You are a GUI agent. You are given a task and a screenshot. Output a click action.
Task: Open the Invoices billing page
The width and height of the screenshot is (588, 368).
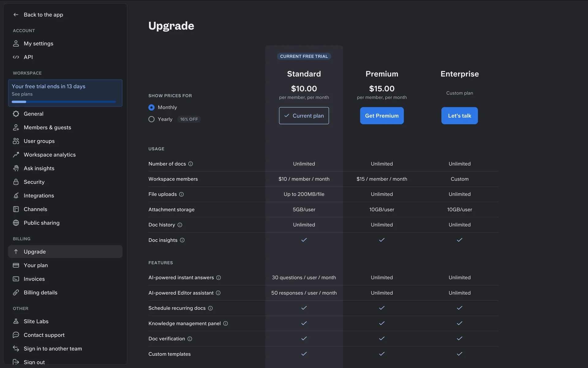34,279
